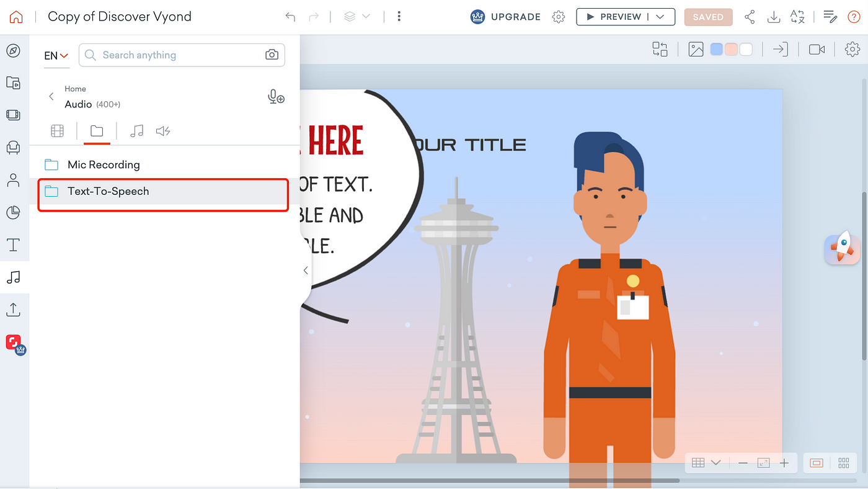Go back with the left chevron
Screen dimensions: 868x489
pos(51,97)
